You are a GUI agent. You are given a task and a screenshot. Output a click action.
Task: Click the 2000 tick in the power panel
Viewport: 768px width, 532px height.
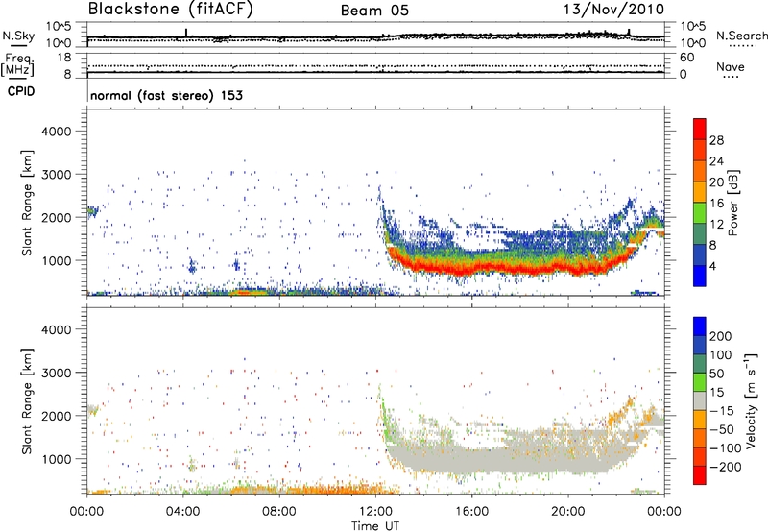click(x=56, y=217)
